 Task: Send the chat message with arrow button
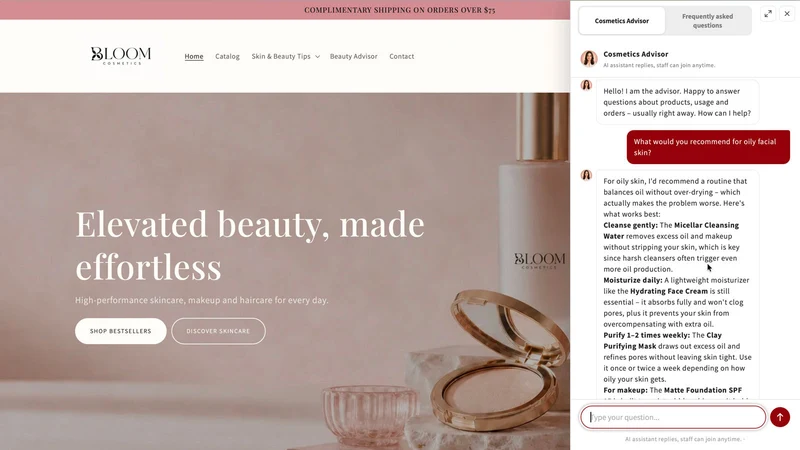tap(780, 417)
